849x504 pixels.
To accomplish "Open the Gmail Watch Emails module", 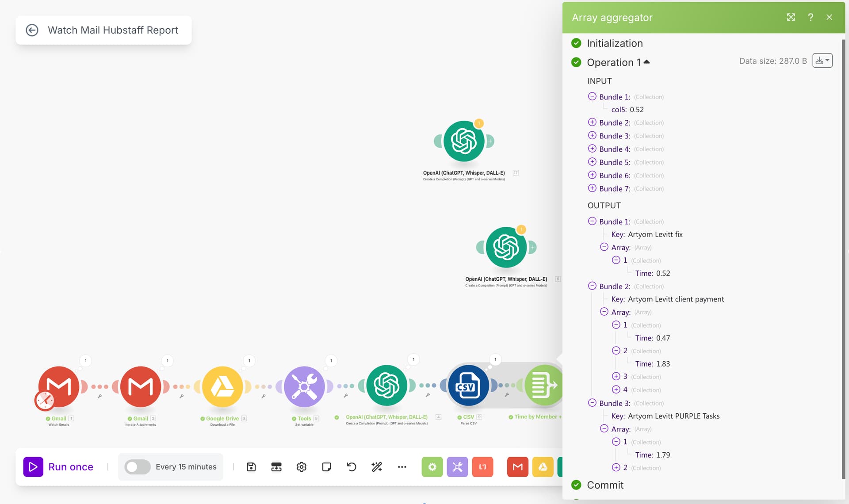I will [x=59, y=387].
